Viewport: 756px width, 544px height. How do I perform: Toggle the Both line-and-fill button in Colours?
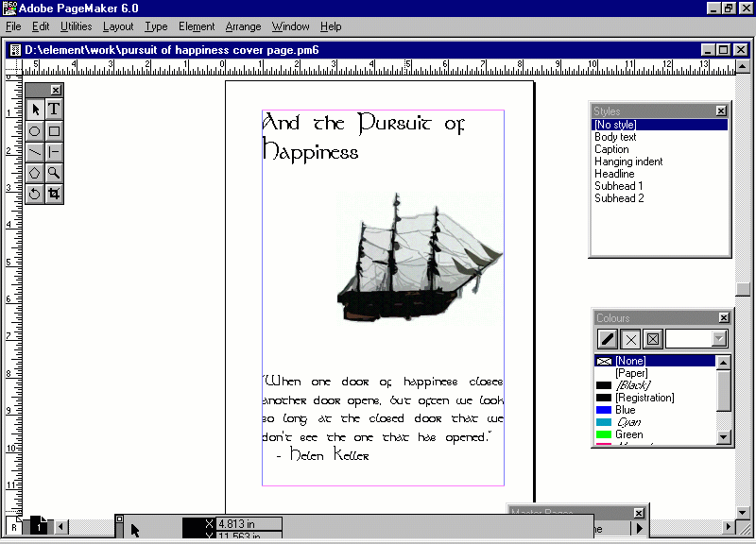tap(652, 339)
